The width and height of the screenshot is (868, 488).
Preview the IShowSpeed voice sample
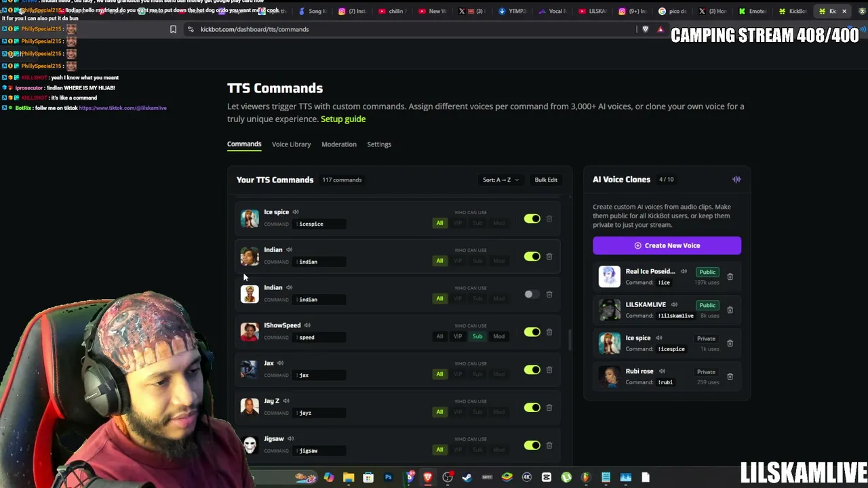pos(307,325)
